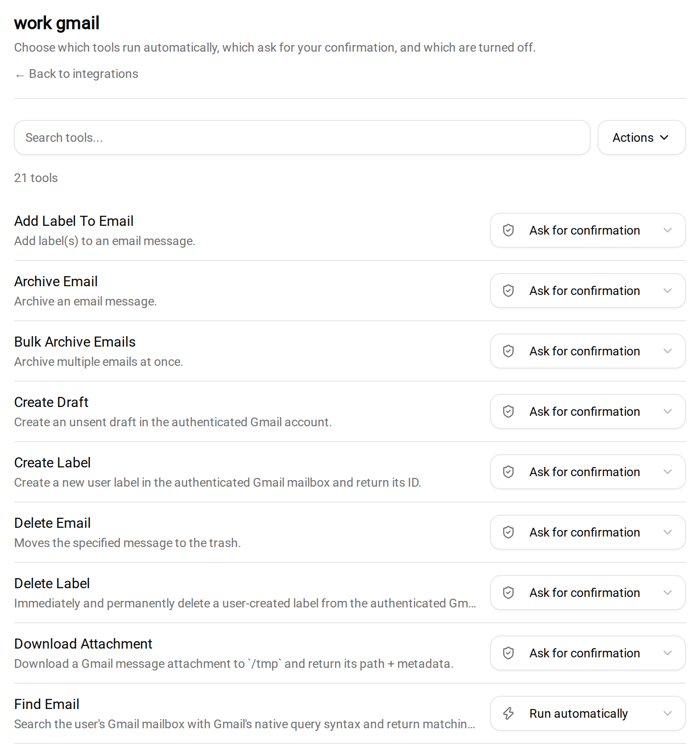Expand chevron for Find Email Run automatically
The height and width of the screenshot is (744, 700).
667,713
